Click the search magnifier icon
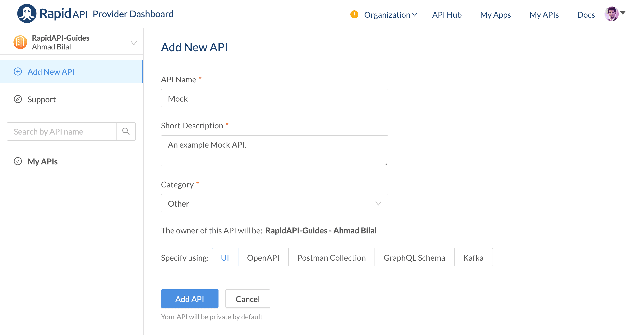This screenshot has height=335, width=644. (x=126, y=131)
